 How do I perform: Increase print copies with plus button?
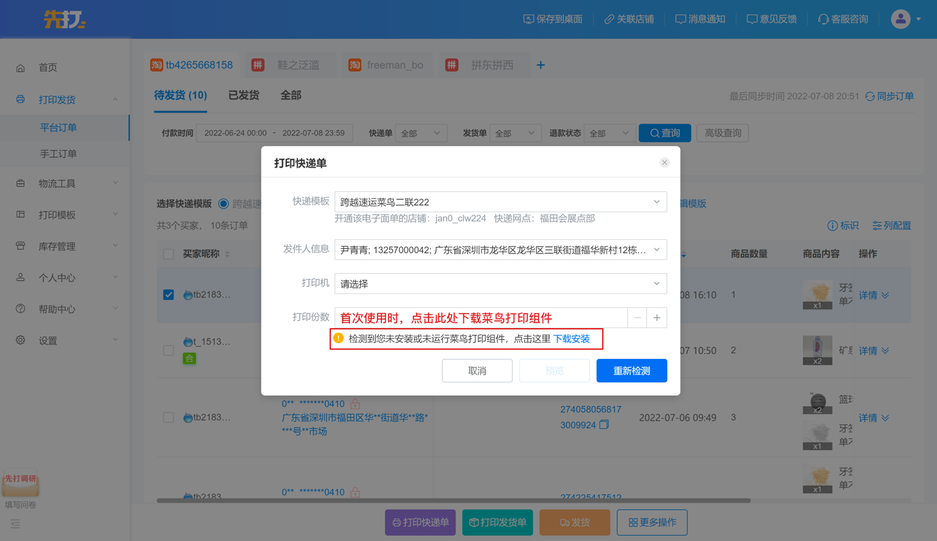tap(657, 318)
